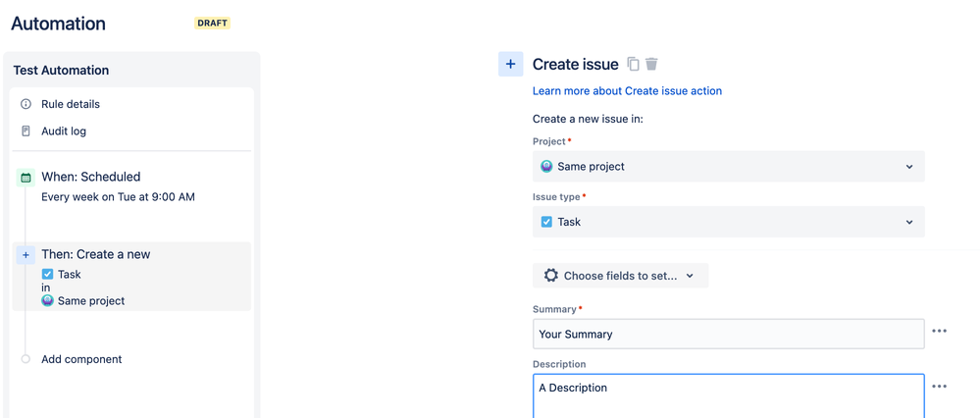Open the three-dot menu beside Summary field

(x=939, y=332)
